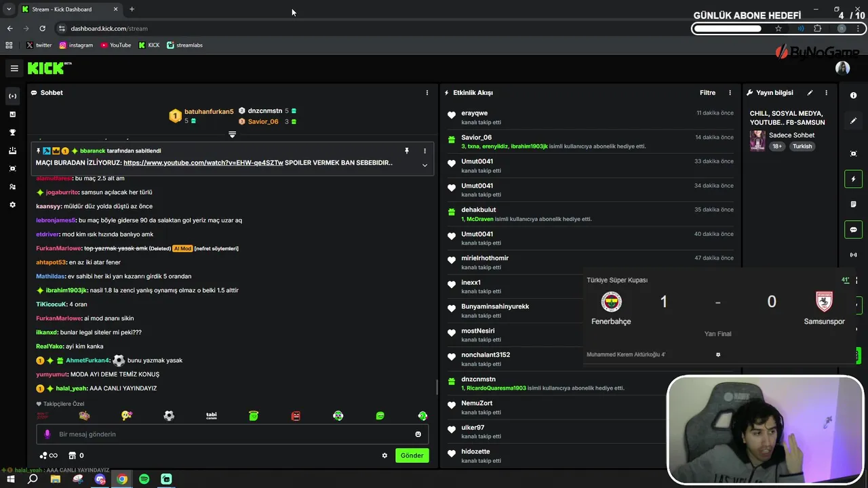Open the settings gear in the left sidebar

point(12,205)
